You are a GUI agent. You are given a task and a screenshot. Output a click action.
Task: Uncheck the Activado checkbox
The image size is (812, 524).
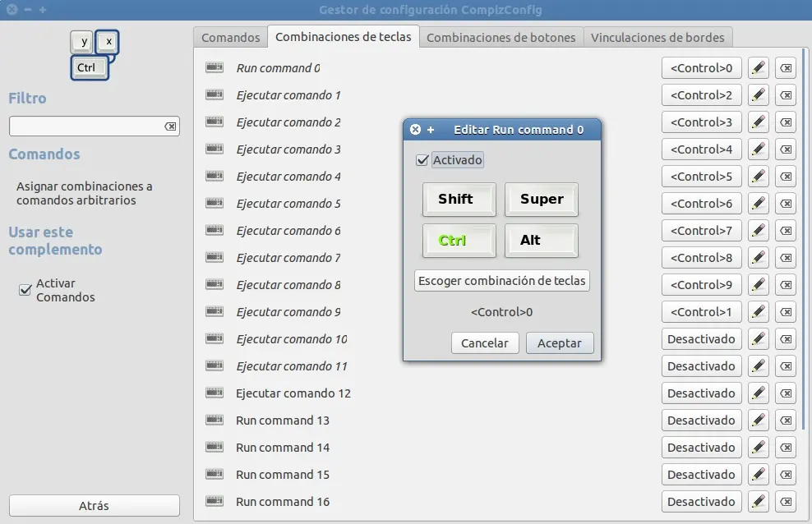(422, 160)
